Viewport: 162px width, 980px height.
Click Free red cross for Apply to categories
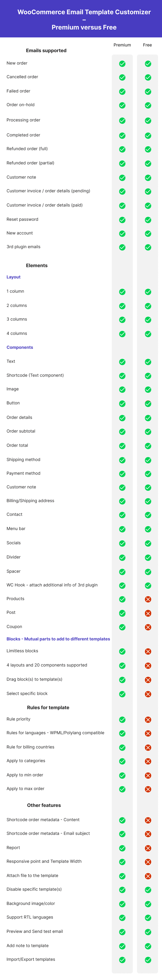point(148,761)
